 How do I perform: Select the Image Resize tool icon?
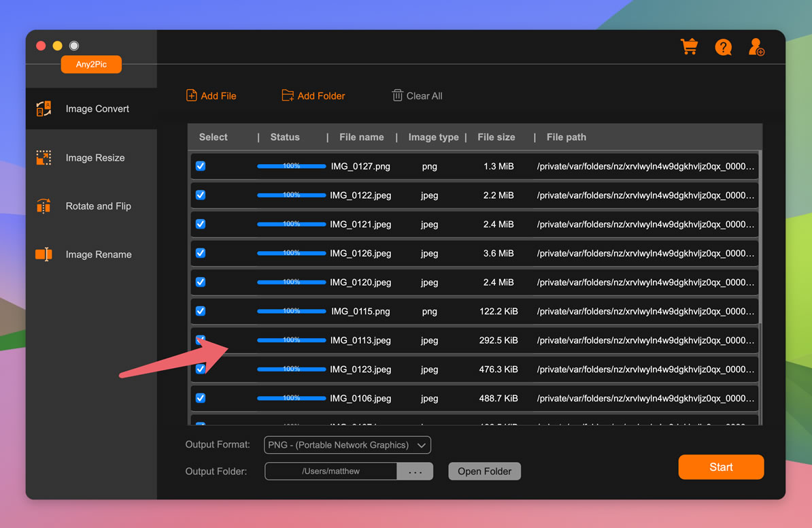(43, 157)
